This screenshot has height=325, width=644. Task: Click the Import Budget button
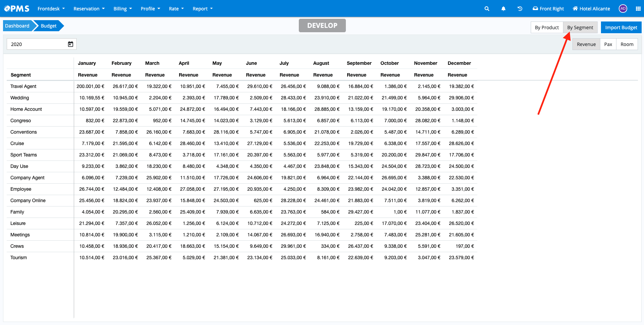pyautogui.click(x=621, y=28)
